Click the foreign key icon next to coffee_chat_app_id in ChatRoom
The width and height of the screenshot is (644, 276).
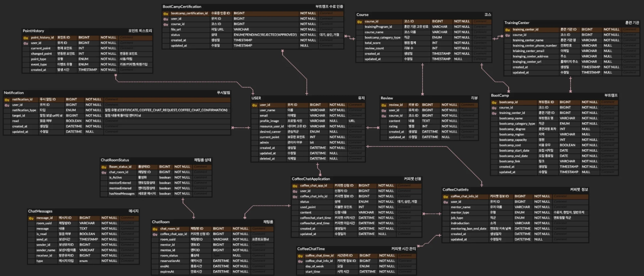[155, 234]
